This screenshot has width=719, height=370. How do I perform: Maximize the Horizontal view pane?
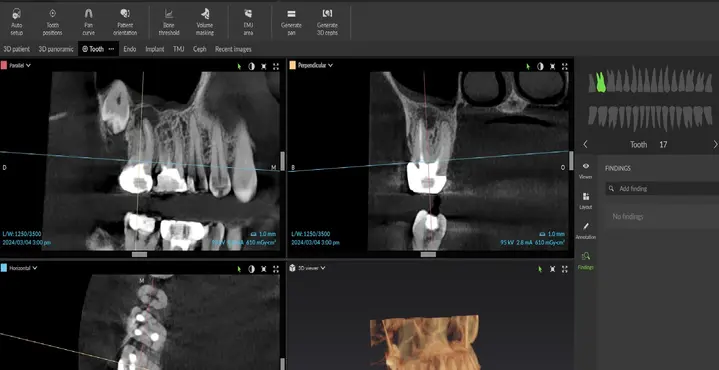click(276, 269)
